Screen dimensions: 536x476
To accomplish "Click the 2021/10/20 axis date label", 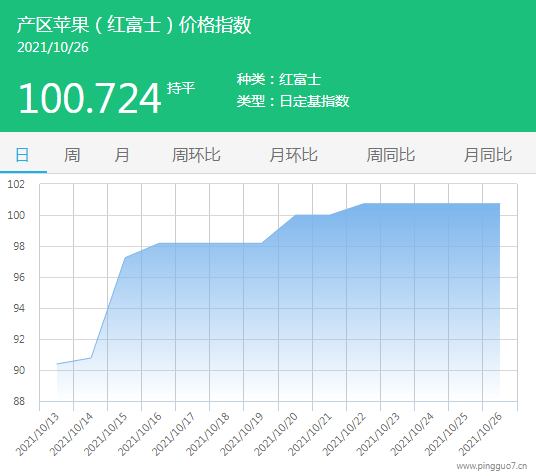I will pyautogui.click(x=276, y=434).
